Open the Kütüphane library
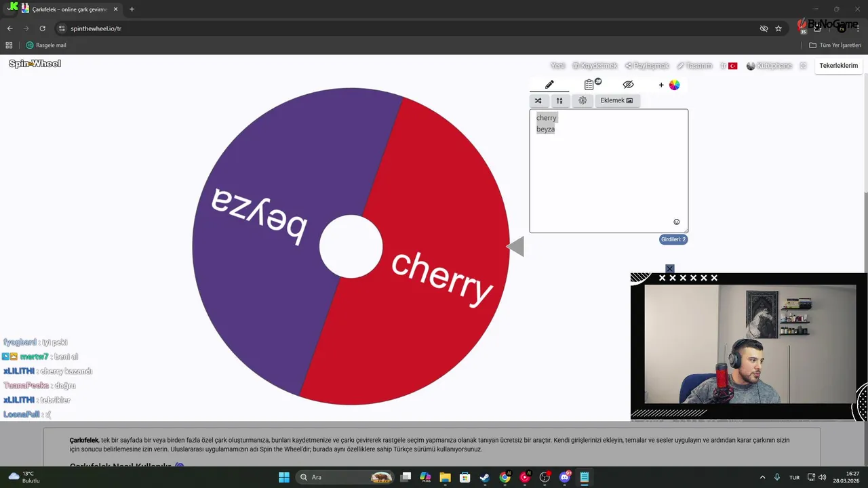This screenshot has height=488, width=868. tap(769, 66)
